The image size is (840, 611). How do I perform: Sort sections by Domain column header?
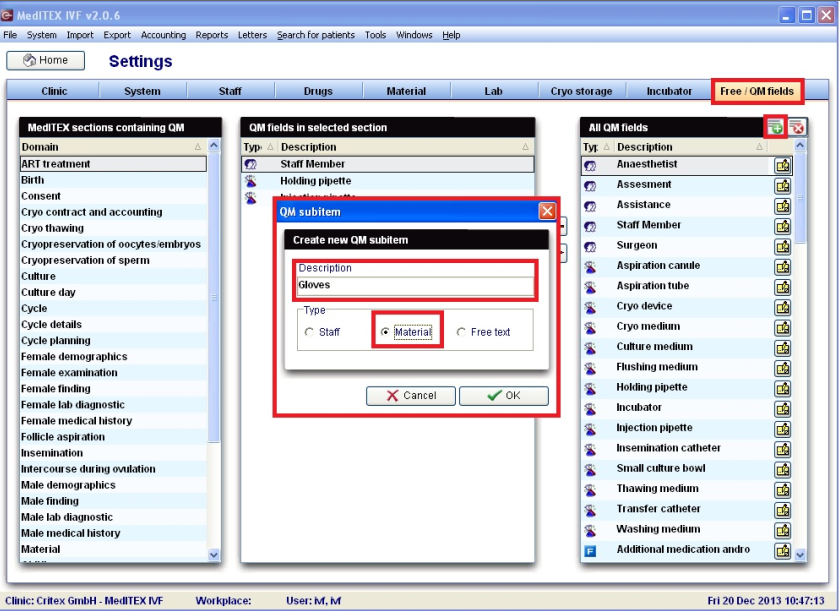[112, 147]
